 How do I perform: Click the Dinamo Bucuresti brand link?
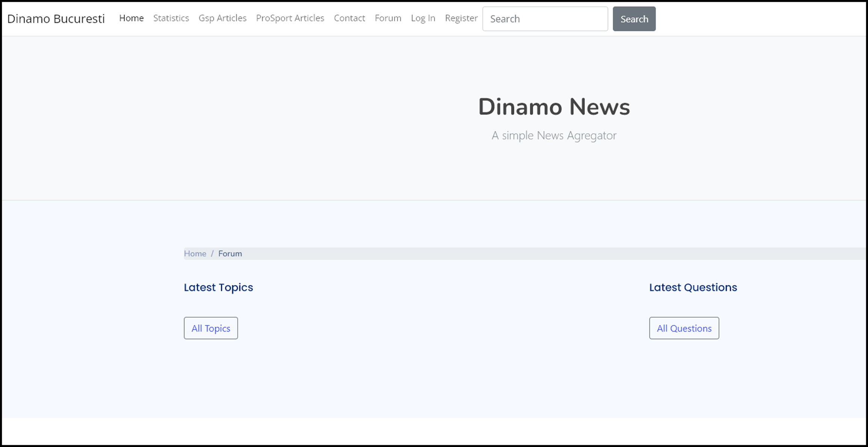[x=57, y=18]
